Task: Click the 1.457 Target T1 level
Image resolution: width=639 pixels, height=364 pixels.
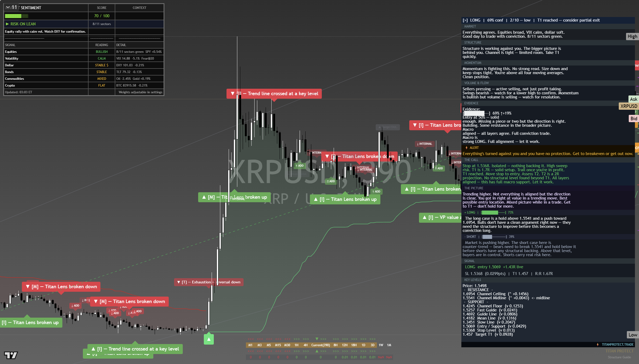Action: pyautogui.click(x=488, y=334)
